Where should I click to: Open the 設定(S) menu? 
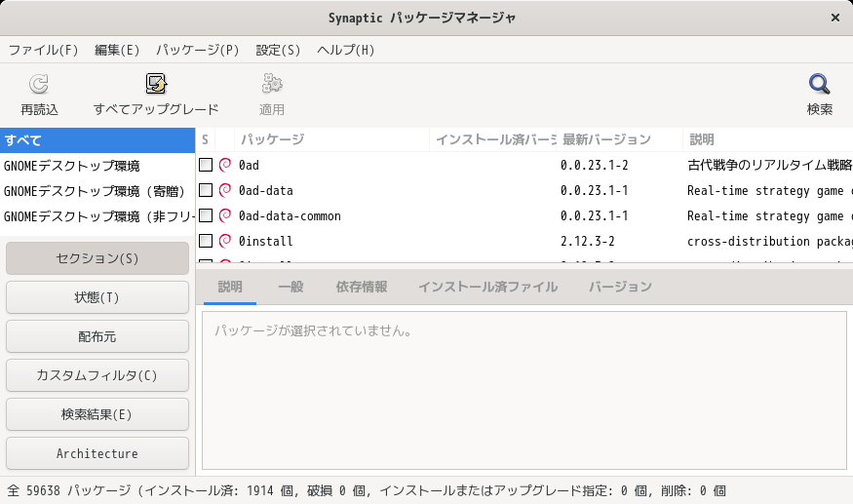pos(278,50)
